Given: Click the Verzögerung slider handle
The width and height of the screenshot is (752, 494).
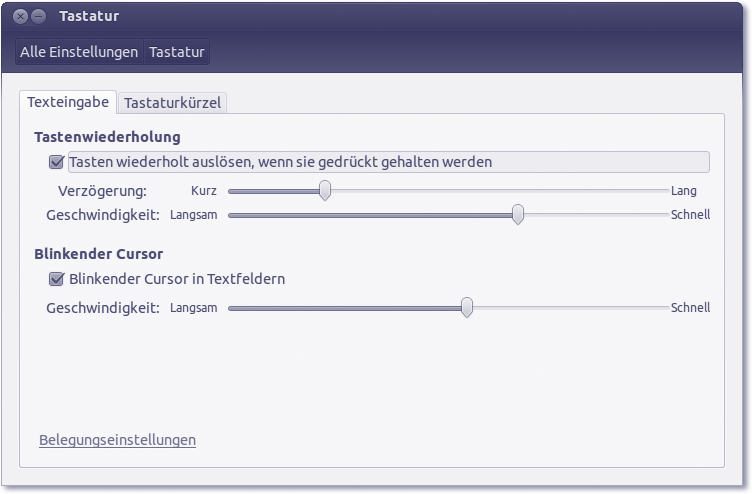Looking at the screenshot, I should [x=325, y=190].
